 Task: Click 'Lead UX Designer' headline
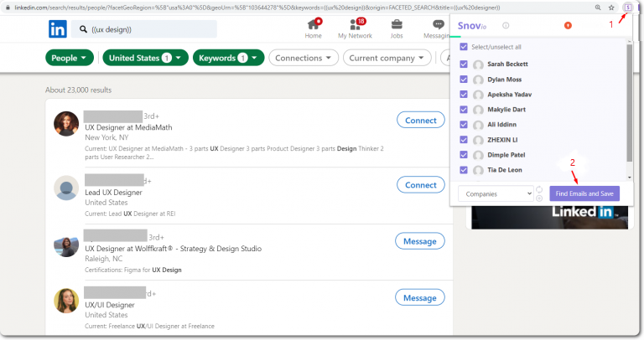pyautogui.click(x=113, y=193)
